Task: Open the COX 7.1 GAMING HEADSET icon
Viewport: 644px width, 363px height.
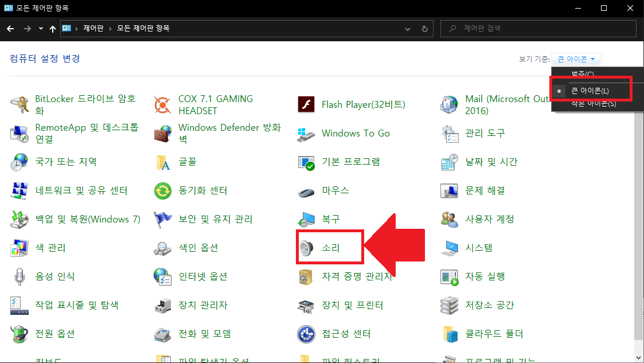Action: [x=163, y=105]
